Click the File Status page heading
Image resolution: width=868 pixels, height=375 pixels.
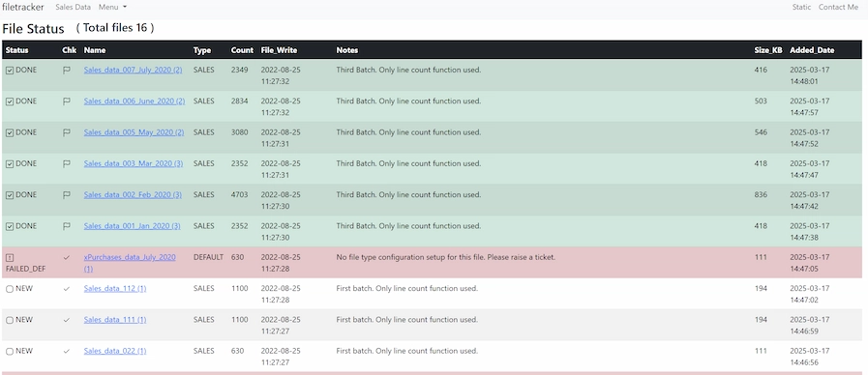pyautogui.click(x=33, y=29)
